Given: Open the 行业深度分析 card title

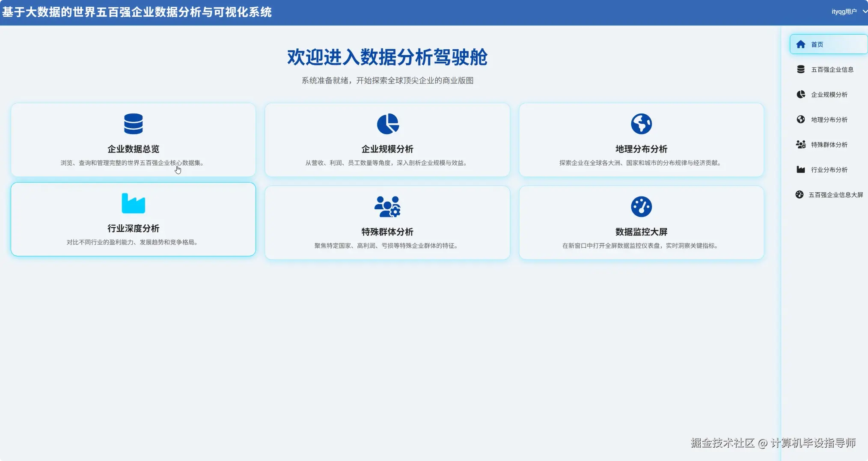Looking at the screenshot, I should (x=133, y=228).
